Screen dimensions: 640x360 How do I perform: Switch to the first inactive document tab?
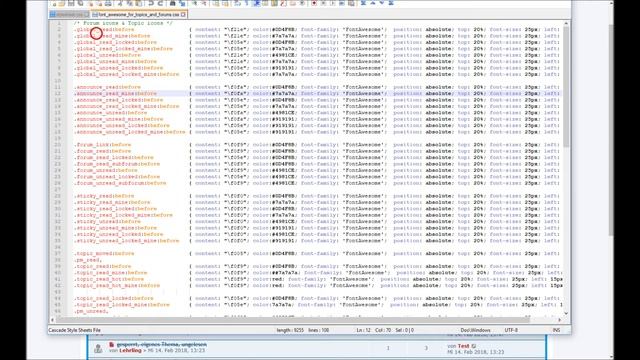[x=69, y=14]
